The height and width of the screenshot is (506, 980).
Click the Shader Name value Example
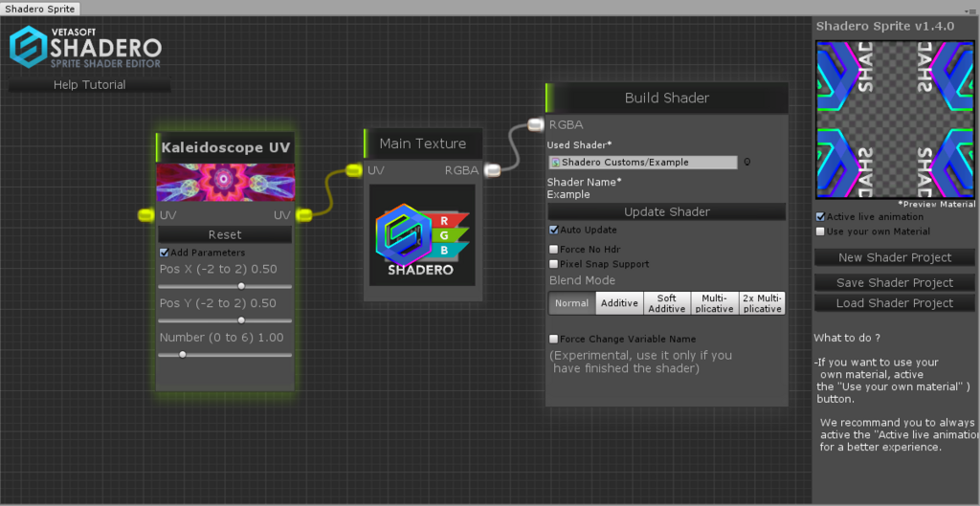pos(568,194)
